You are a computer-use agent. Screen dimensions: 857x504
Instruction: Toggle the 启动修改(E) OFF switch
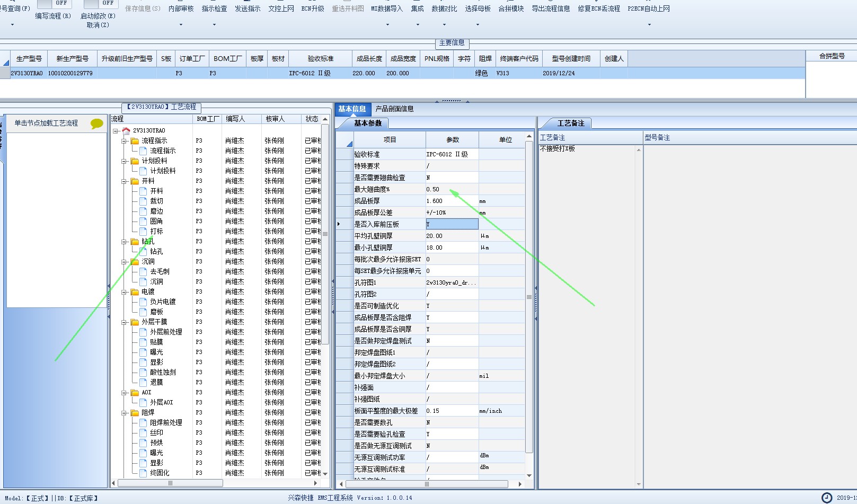100,3
